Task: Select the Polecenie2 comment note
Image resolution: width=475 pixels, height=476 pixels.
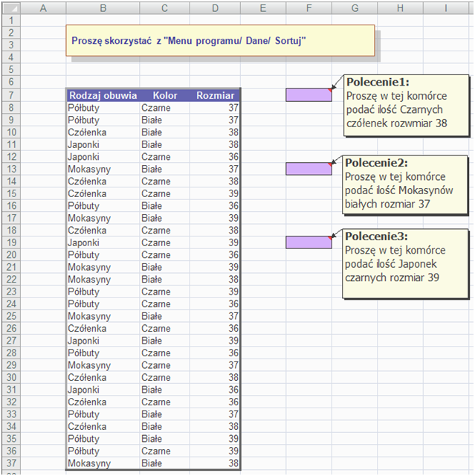Action: pyautogui.click(x=406, y=183)
